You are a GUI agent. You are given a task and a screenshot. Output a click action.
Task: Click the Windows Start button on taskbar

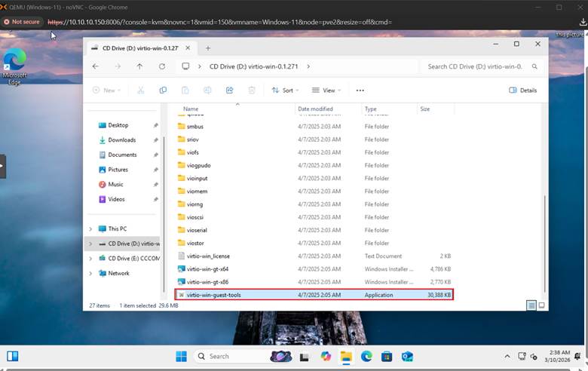[181, 356]
